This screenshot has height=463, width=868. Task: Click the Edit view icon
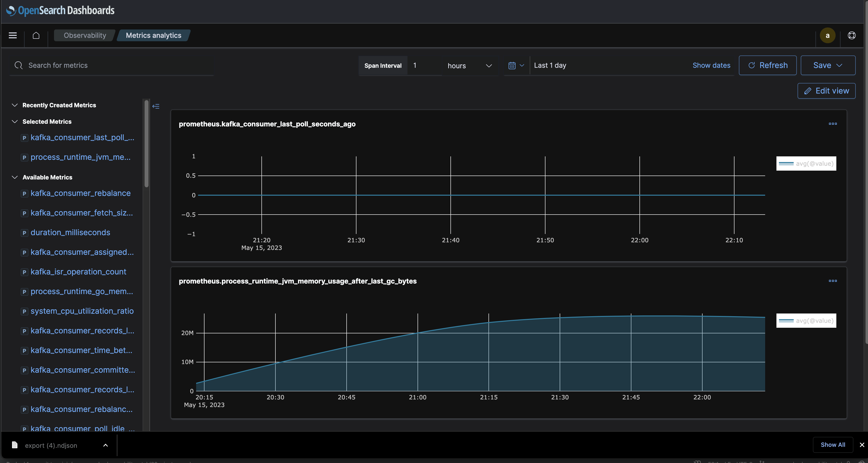click(x=808, y=90)
